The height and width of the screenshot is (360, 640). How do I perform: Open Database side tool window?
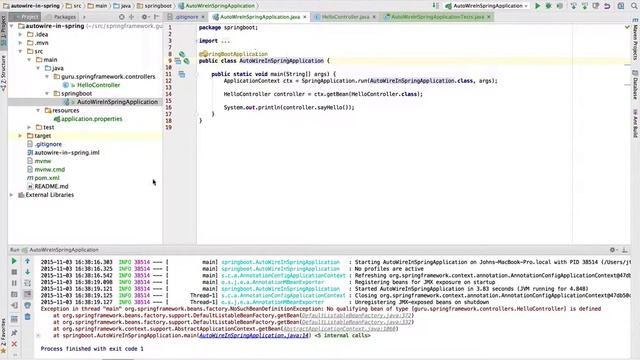tap(636, 85)
